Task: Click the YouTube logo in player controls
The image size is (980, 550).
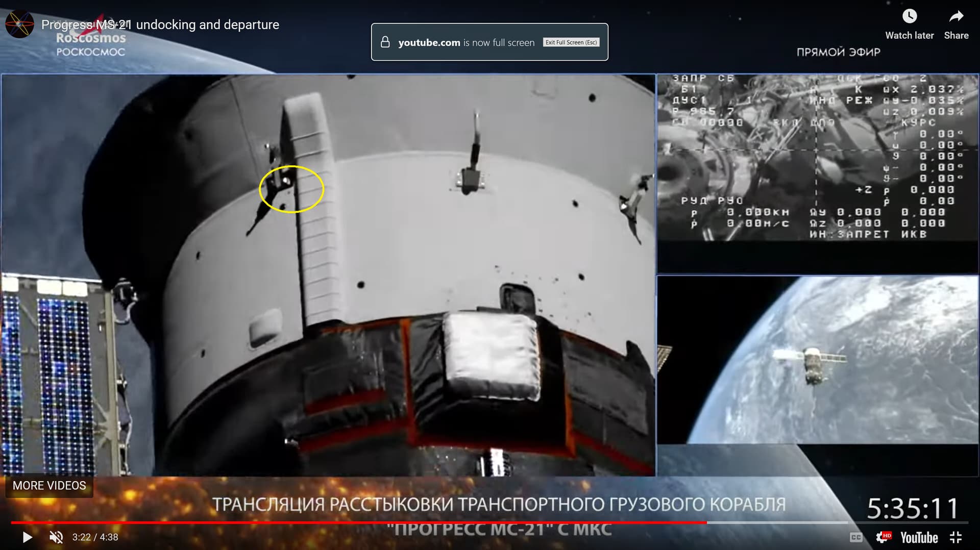Action: (919, 537)
